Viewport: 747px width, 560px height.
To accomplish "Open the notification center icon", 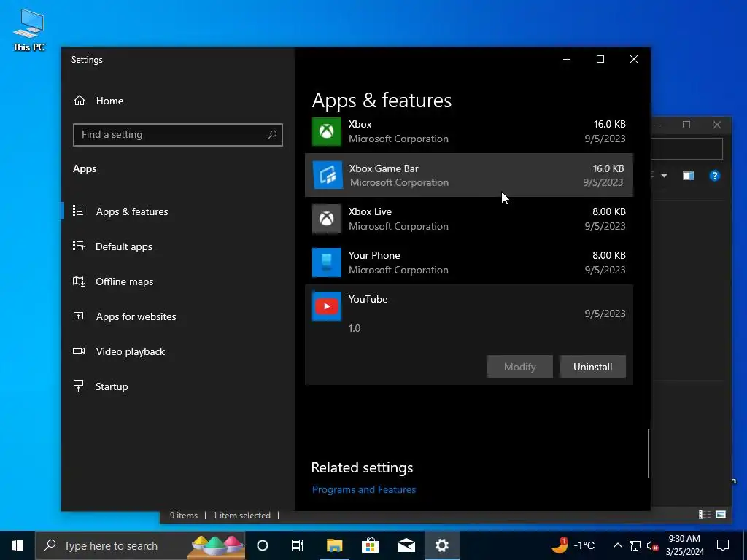I will pos(723,545).
